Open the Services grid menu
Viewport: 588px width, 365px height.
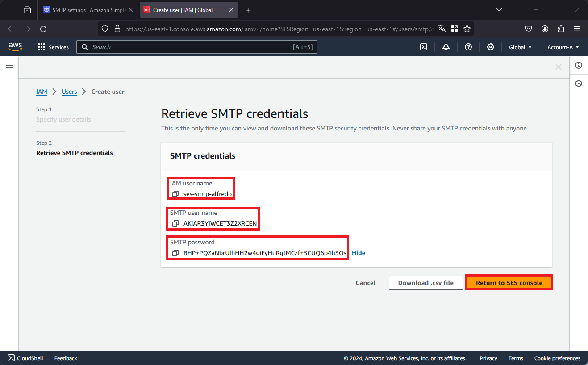(53, 47)
